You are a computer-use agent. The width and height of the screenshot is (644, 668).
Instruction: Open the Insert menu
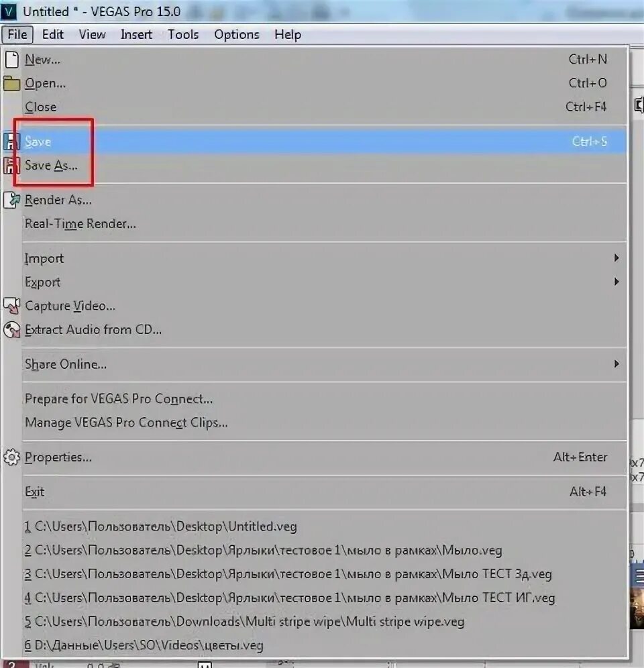(136, 34)
